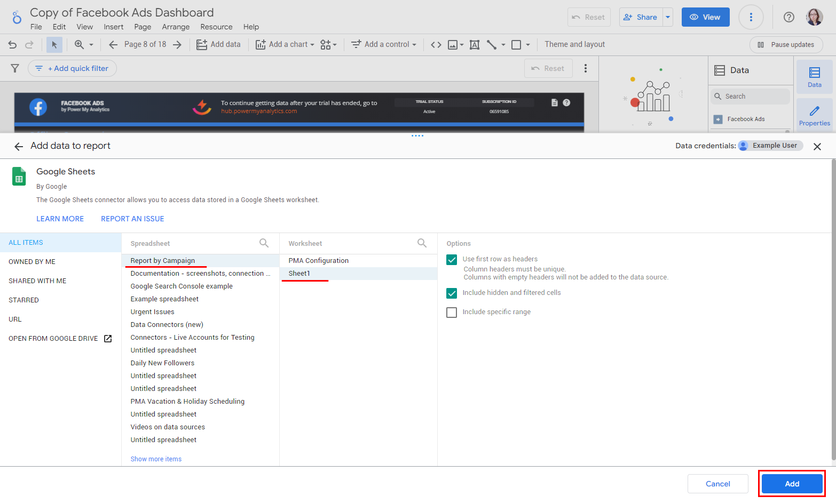Click Show more items link

point(156,459)
